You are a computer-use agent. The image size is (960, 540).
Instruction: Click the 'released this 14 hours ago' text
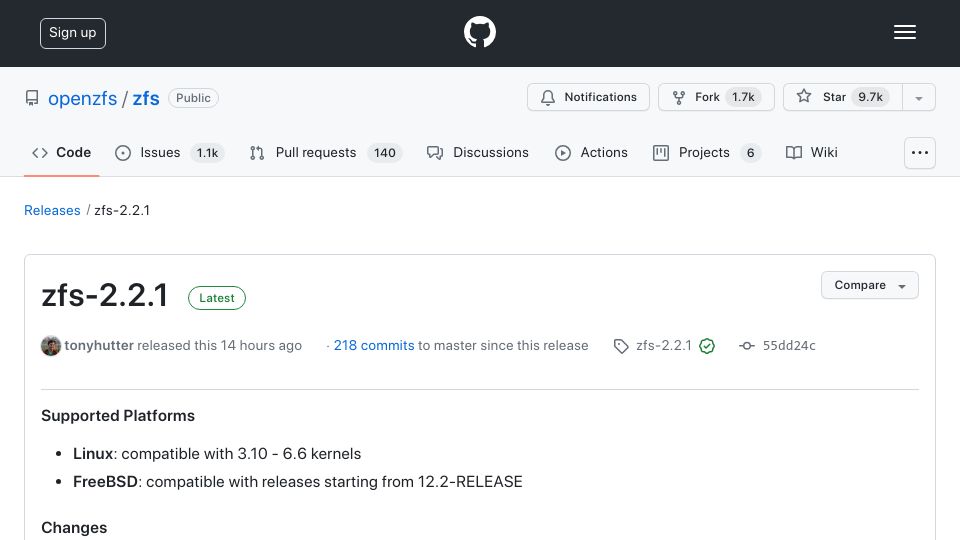(219, 345)
